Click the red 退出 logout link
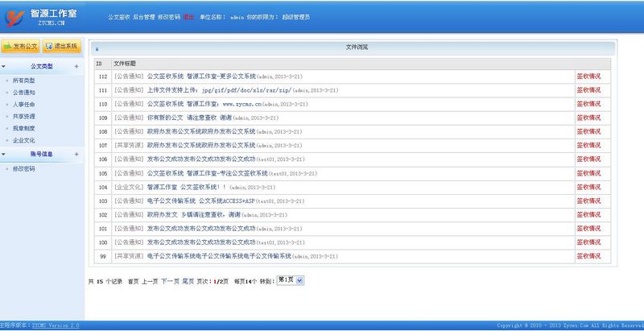 (x=188, y=17)
